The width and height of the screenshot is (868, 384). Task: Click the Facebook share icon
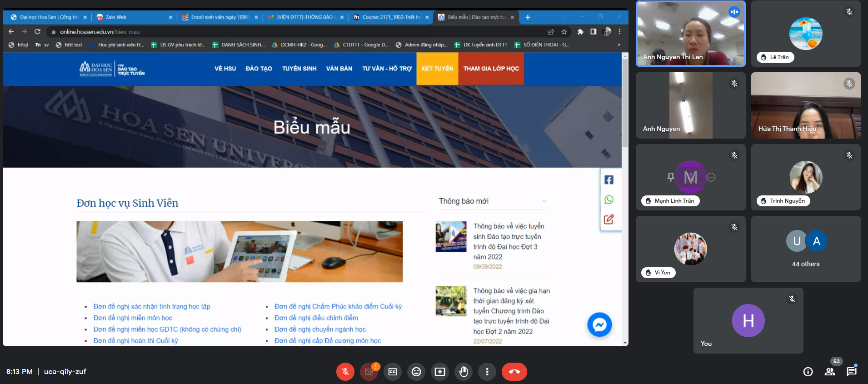609,180
